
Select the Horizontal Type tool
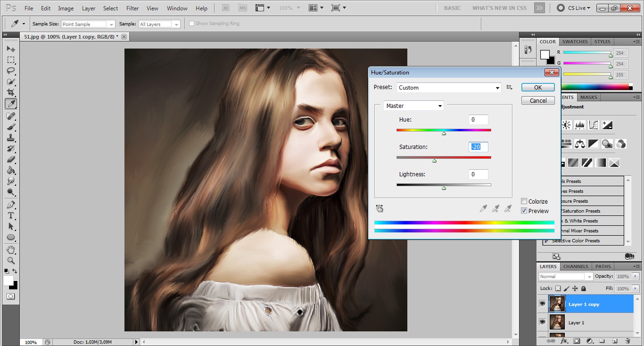pyautogui.click(x=11, y=215)
